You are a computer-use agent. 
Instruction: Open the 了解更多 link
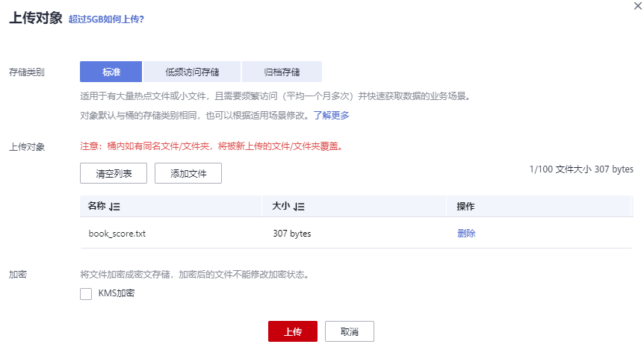(331, 116)
